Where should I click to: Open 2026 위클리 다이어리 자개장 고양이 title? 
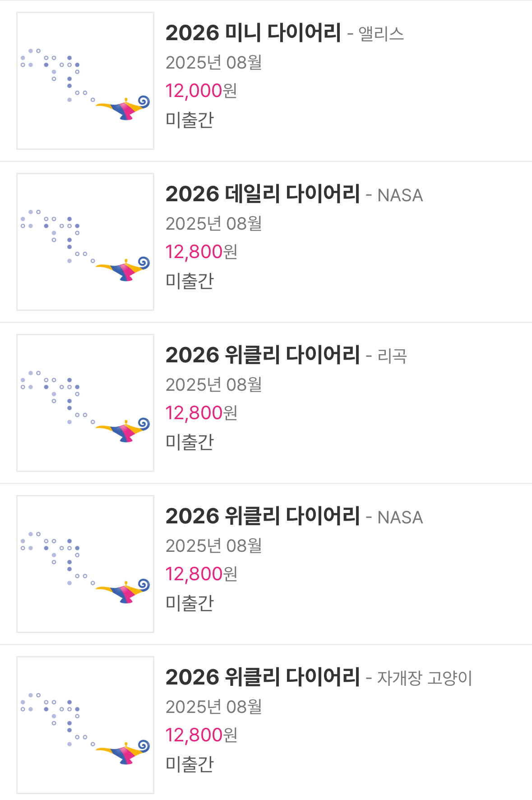coord(263,677)
